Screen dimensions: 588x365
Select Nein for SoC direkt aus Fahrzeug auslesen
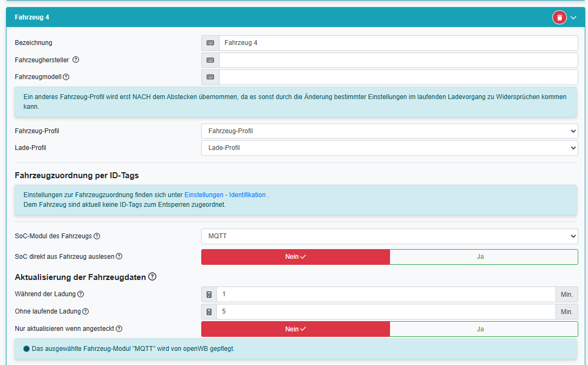295,257
